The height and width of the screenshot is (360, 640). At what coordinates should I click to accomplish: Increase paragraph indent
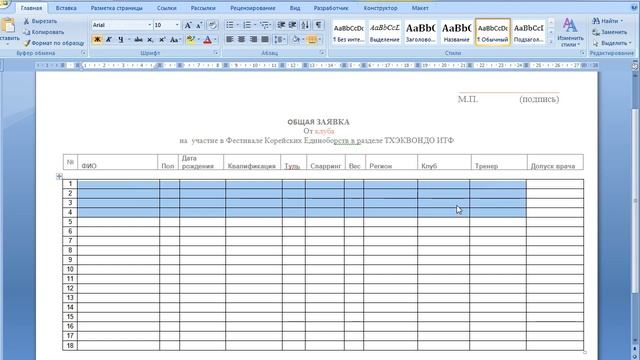pyautogui.click(x=292, y=25)
